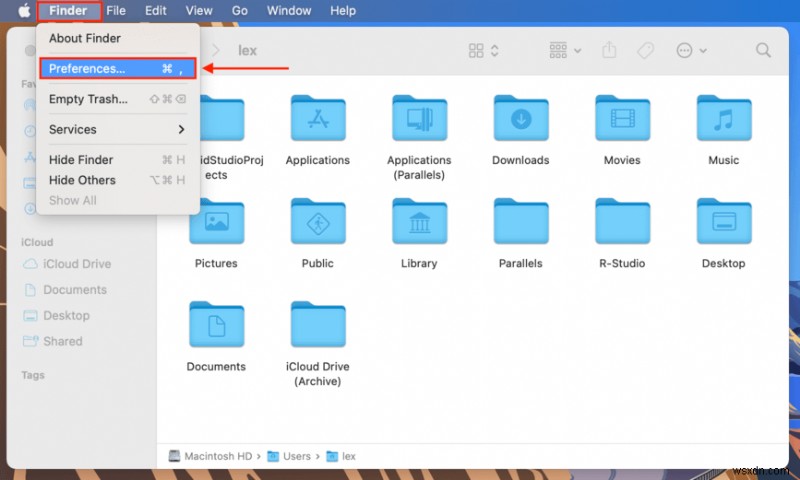Image resolution: width=800 pixels, height=480 pixels.
Task: Open the Movies folder icon
Action: pos(622,118)
